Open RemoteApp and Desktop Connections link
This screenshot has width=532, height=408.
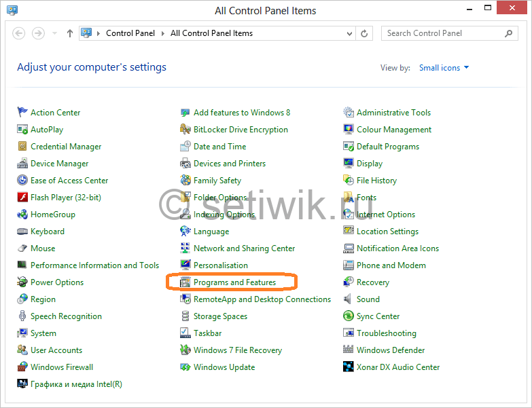(x=262, y=299)
